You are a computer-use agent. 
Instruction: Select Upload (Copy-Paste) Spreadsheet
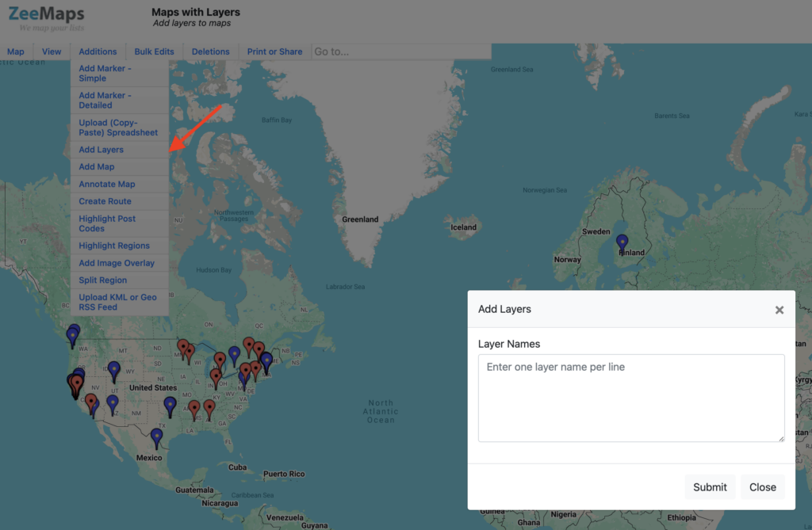[118, 128]
